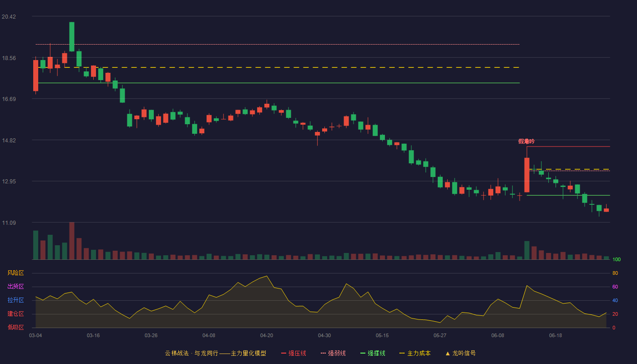The image size is (637, 364).
Task: Click the 06-18 date axis label
Action: (x=556, y=335)
